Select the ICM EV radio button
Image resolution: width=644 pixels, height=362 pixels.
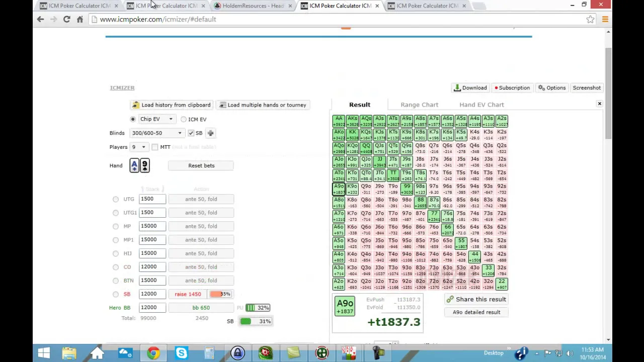(x=184, y=119)
